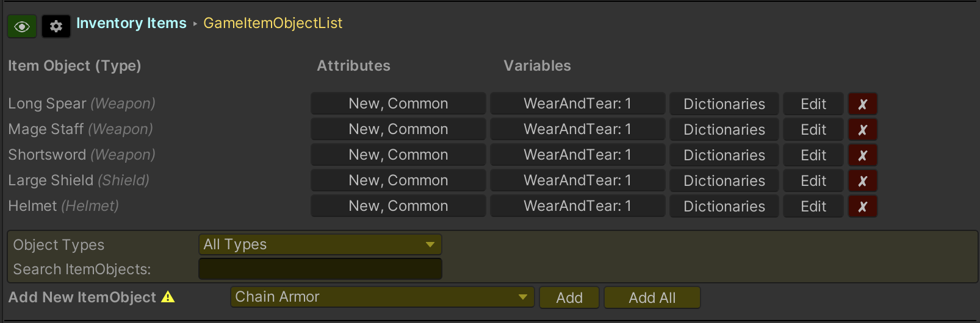The width and height of the screenshot is (980, 323).
Task: Open Helmet's New, Common attributes
Action: tap(398, 207)
